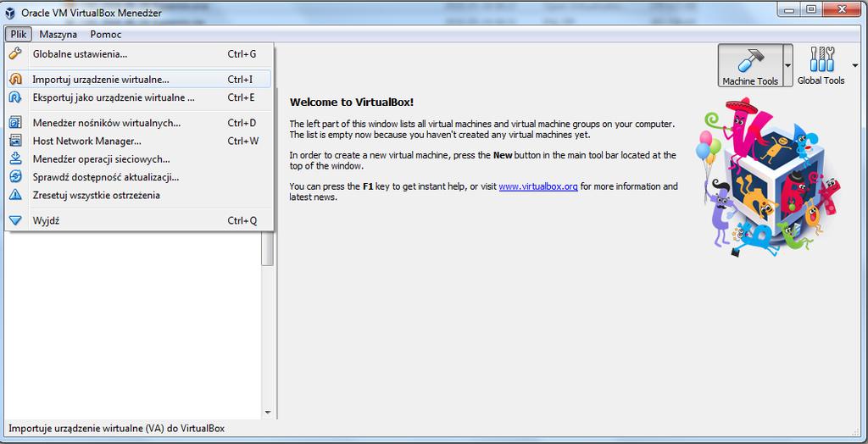Click the Sprawdź dostępność aktualizacji refresh icon

coord(15,177)
